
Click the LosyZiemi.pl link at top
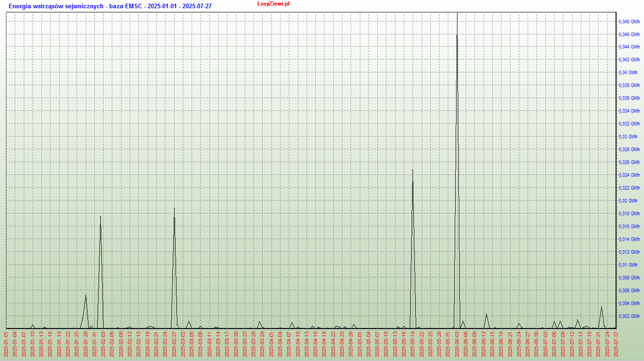(x=273, y=4)
